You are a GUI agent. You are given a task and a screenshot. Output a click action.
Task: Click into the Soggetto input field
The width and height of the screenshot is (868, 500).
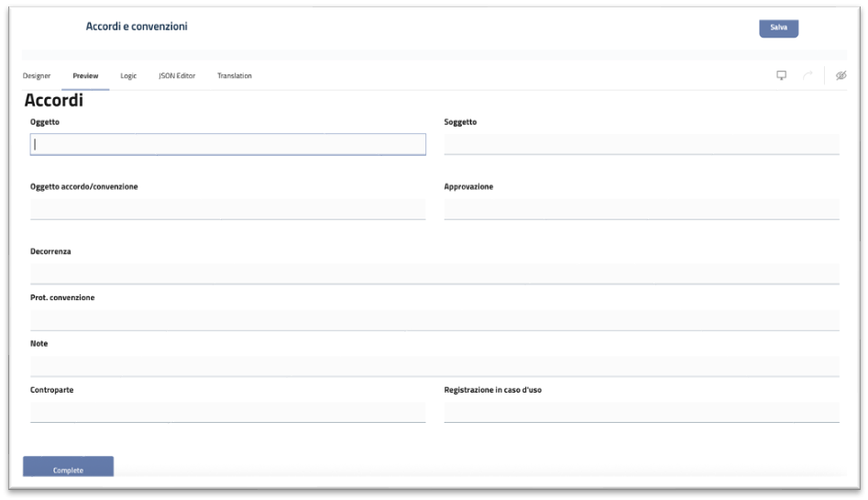[x=642, y=144]
